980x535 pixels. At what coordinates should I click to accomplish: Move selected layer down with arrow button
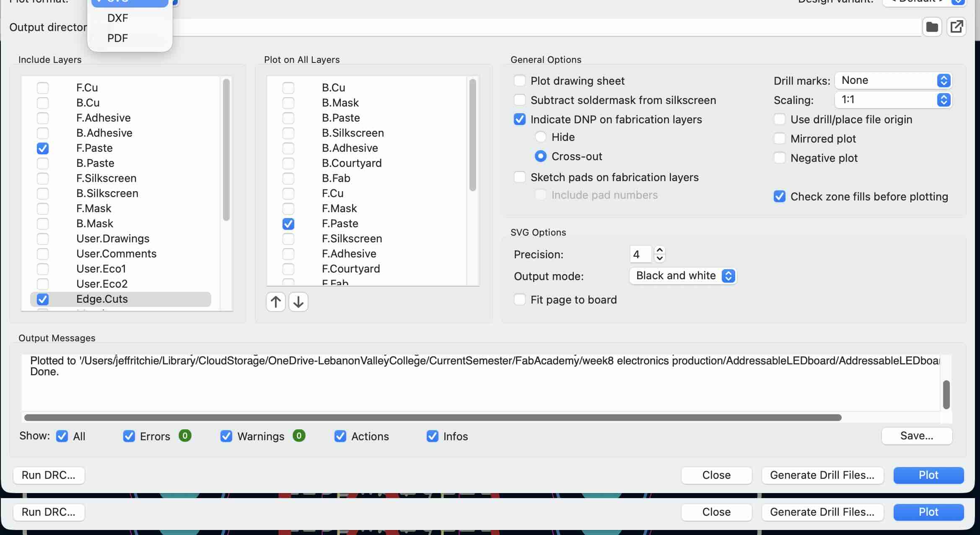pos(298,302)
